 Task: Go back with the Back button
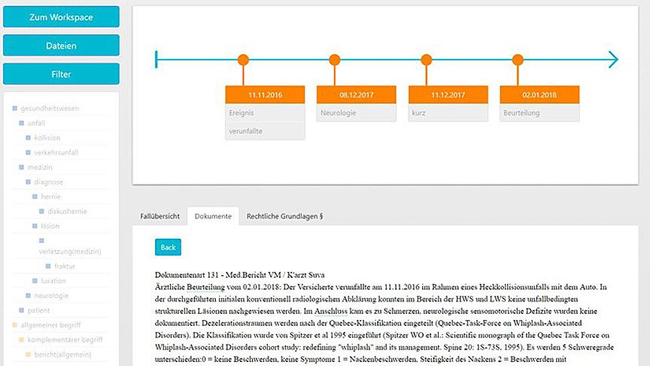168,247
